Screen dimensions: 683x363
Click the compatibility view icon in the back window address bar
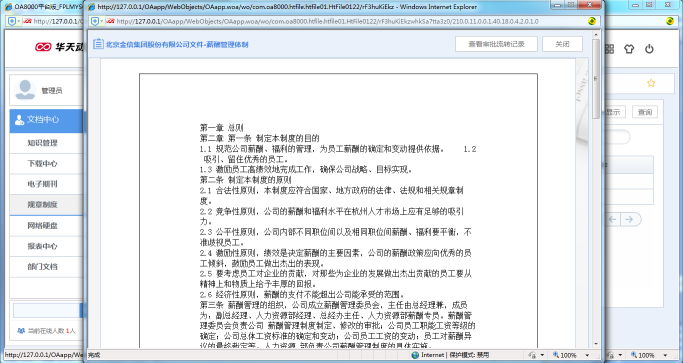(27, 21)
